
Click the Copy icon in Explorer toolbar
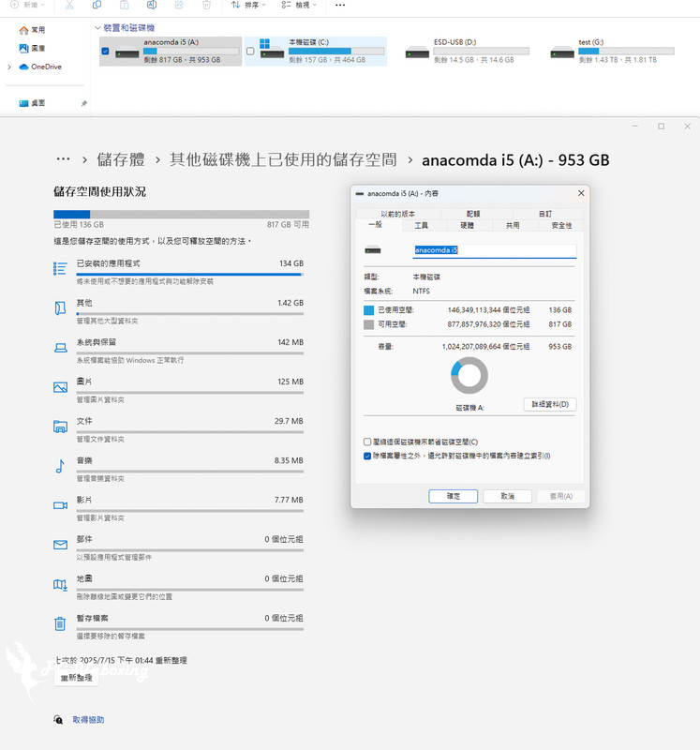click(97, 6)
